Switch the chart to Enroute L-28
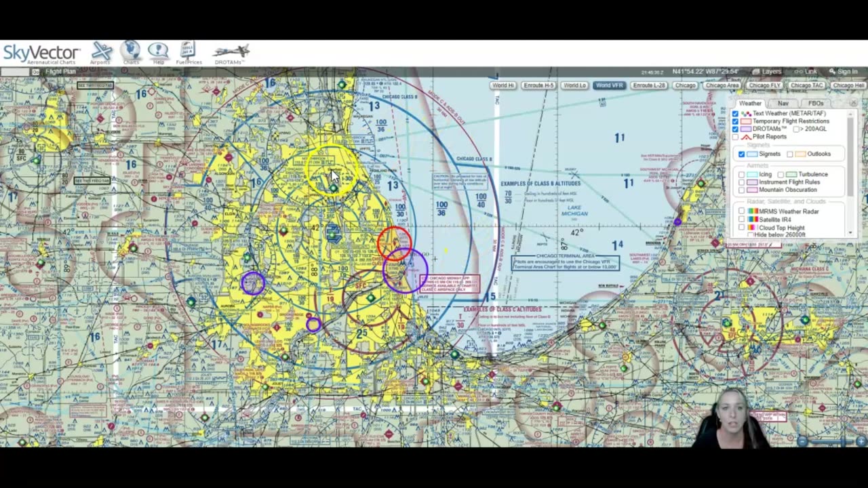868x488 pixels. pyautogui.click(x=649, y=85)
